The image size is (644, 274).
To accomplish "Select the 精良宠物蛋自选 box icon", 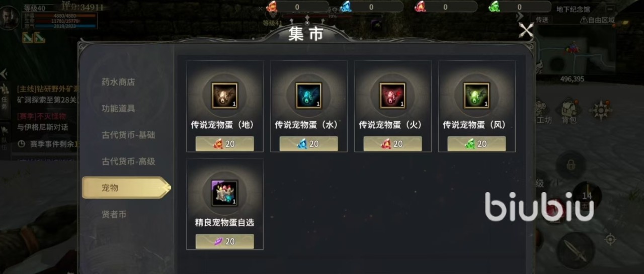I will 224,193.
